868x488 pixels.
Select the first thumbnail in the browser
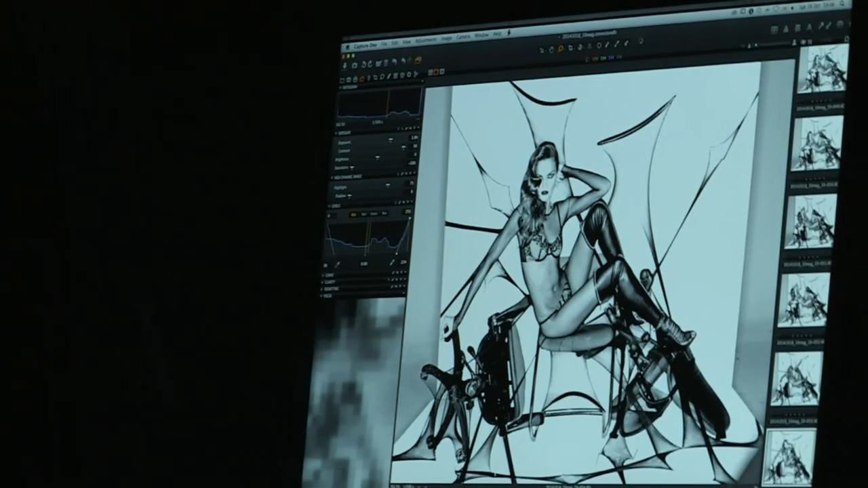[823, 68]
